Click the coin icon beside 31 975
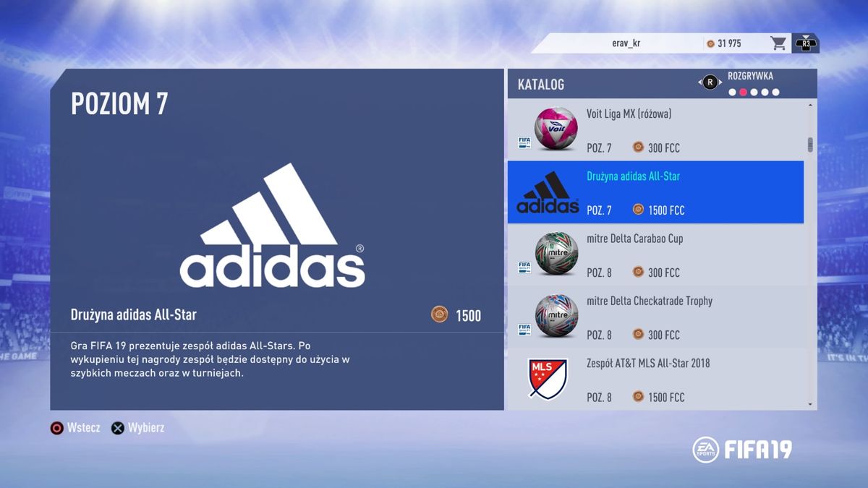This screenshot has height=488, width=868. pyautogui.click(x=710, y=43)
